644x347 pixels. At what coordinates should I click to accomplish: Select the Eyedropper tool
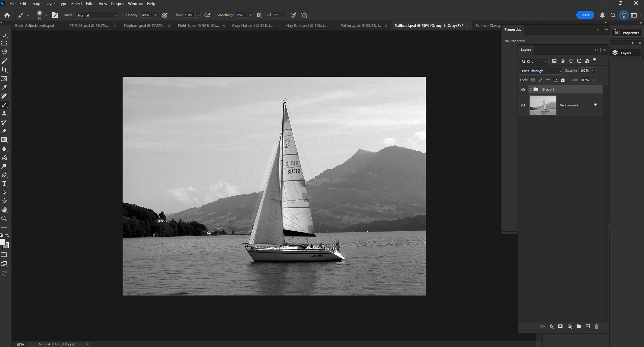(4, 87)
